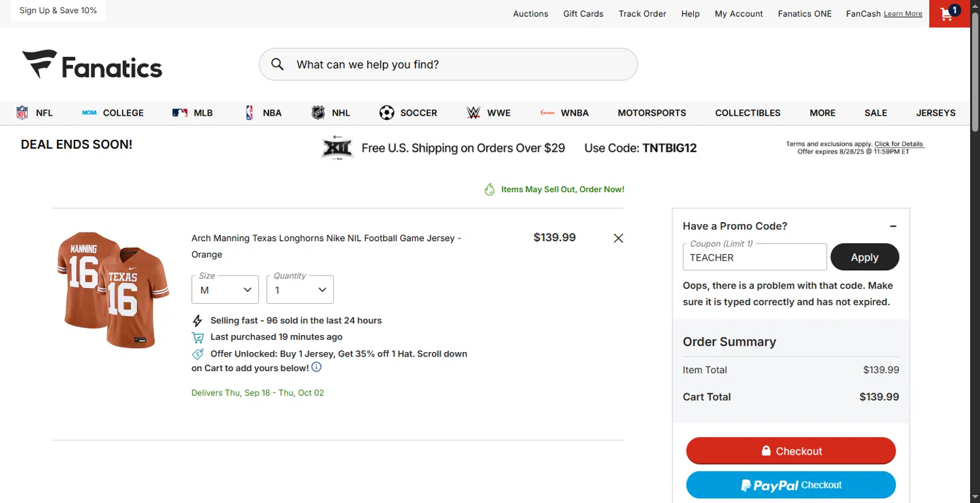Click the Fanatics logo
The image size is (980, 503).
pyautogui.click(x=92, y=65)
